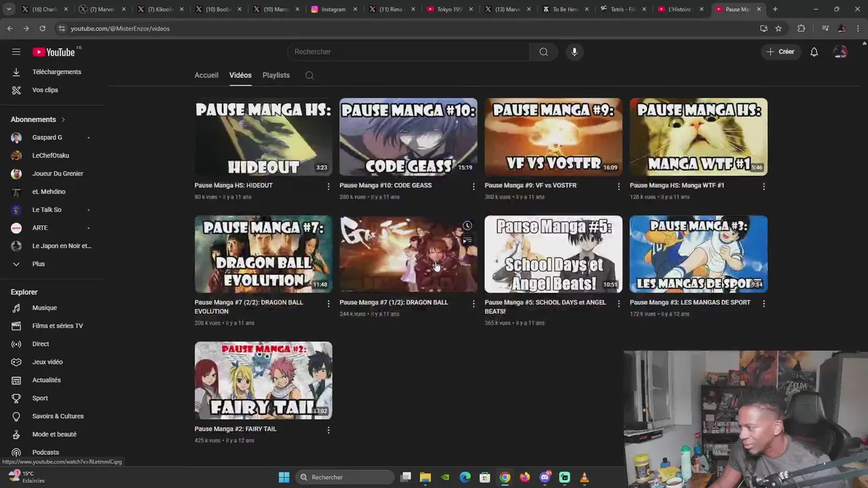Open options for Pause Manga #9: VF vs VOSTFR

pyautogui.click(x=618, y=186)
